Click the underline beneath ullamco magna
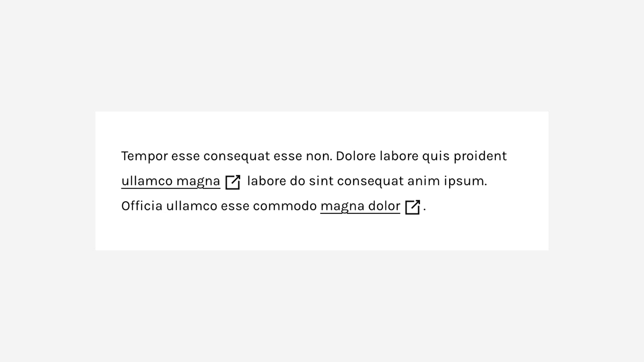Image resolution: width=644 pixels, height=362 pixels. pos(170,188)
